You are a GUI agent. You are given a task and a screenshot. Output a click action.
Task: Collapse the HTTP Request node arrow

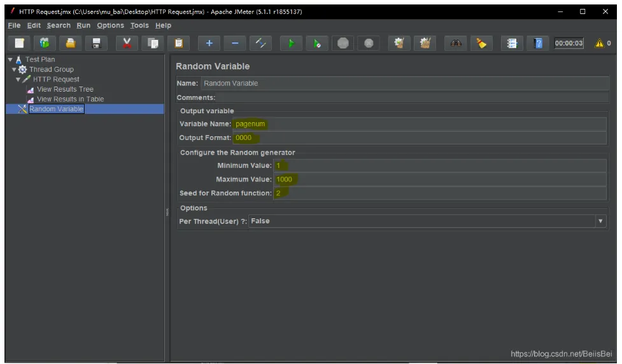tap(18, 80)
